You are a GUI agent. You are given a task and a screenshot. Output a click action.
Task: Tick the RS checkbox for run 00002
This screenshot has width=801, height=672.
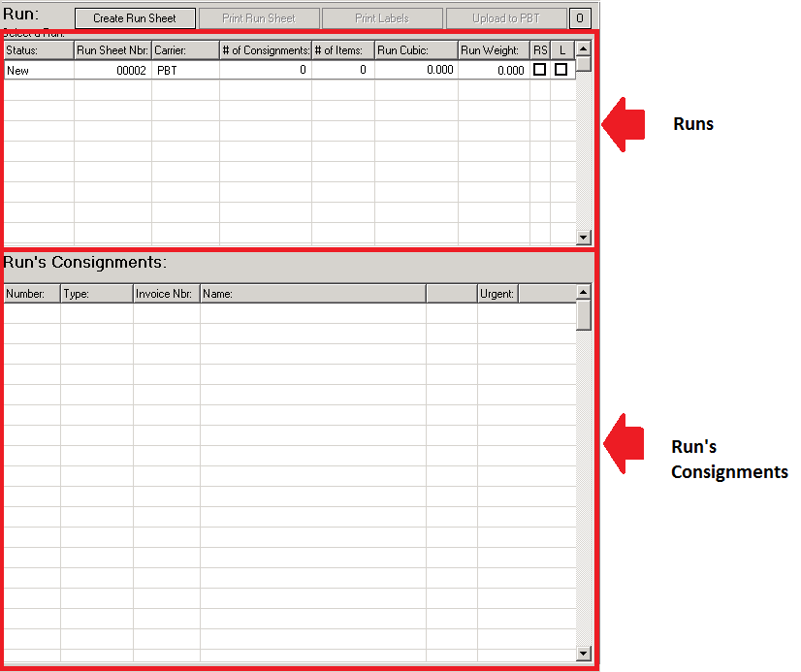click(x=539, y=70)
